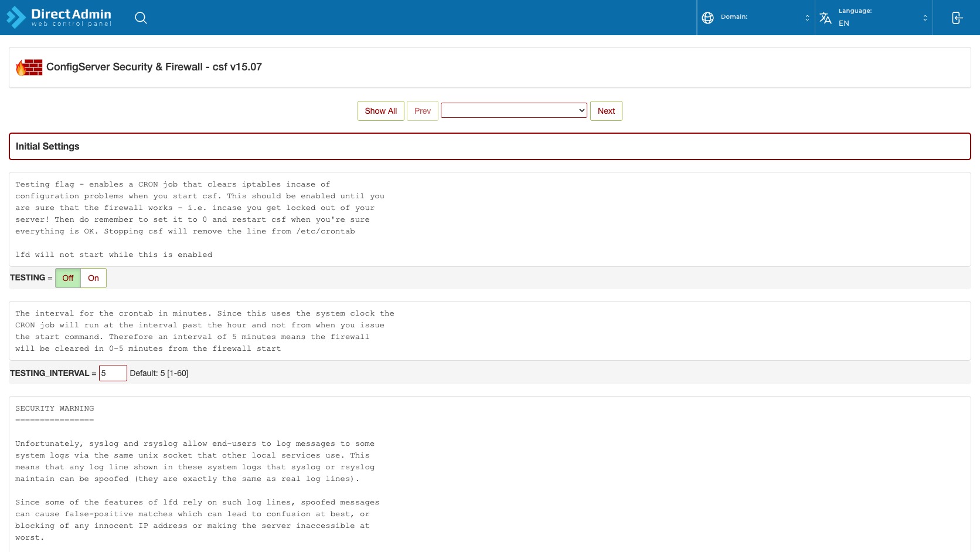Click the logout icon
The width and height of the screenshot is (980, 552).
tap(957, 18)
